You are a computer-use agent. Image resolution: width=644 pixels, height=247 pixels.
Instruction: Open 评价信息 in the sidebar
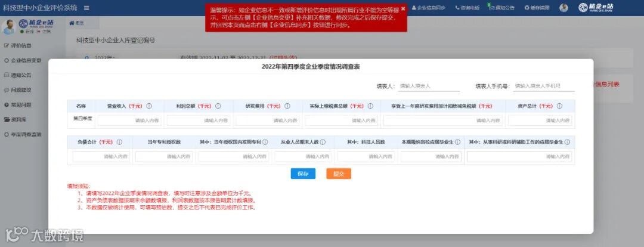18,45
